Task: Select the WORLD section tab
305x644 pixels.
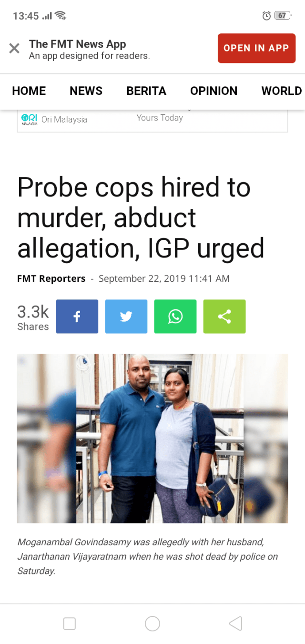Action: tap(282, 91)
